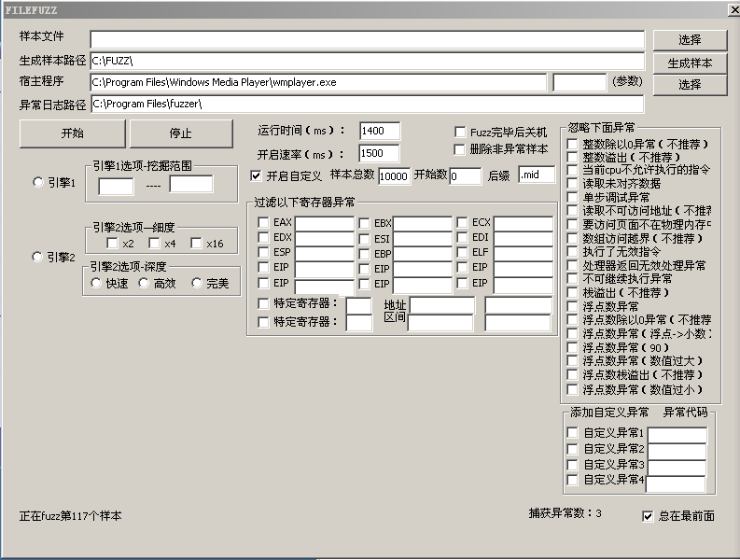Image resolution: width=740 pixels, height=560 pixels.
Task: Select the 引擎1 radio button
Action: [38, 183]
